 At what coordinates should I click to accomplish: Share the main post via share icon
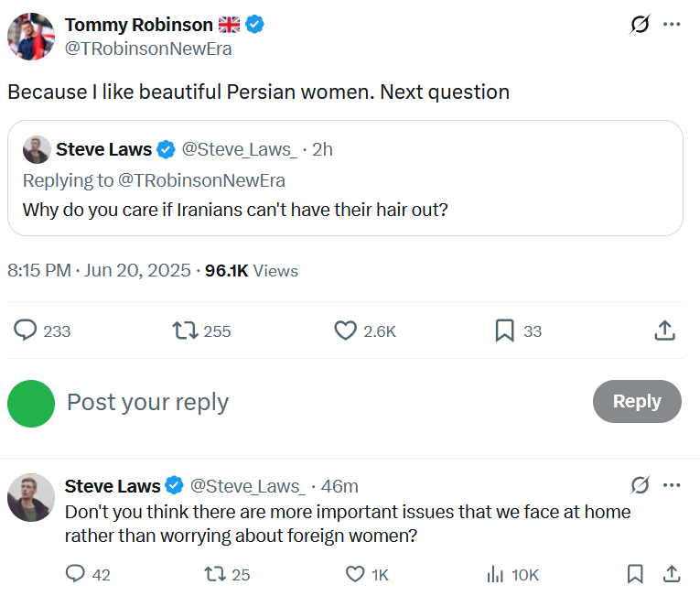pyautogui.click(x=664, y=331)
